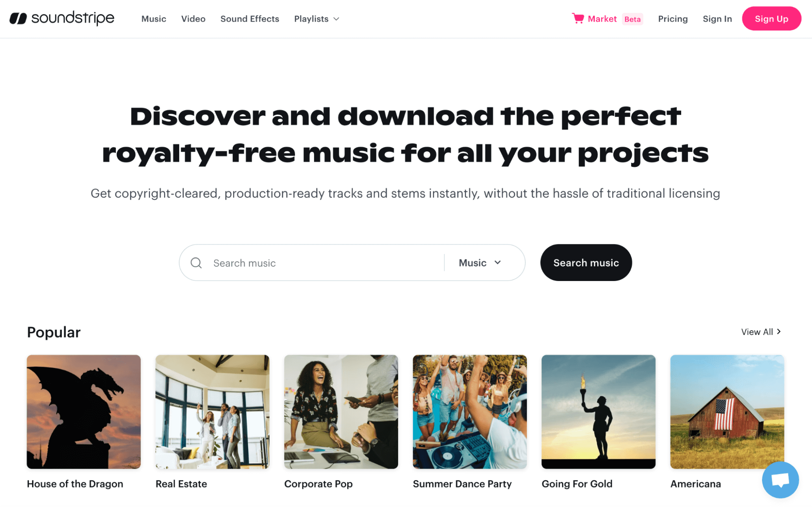Click the Sign Up button
The image size is (812, 508).
point(771,19)
